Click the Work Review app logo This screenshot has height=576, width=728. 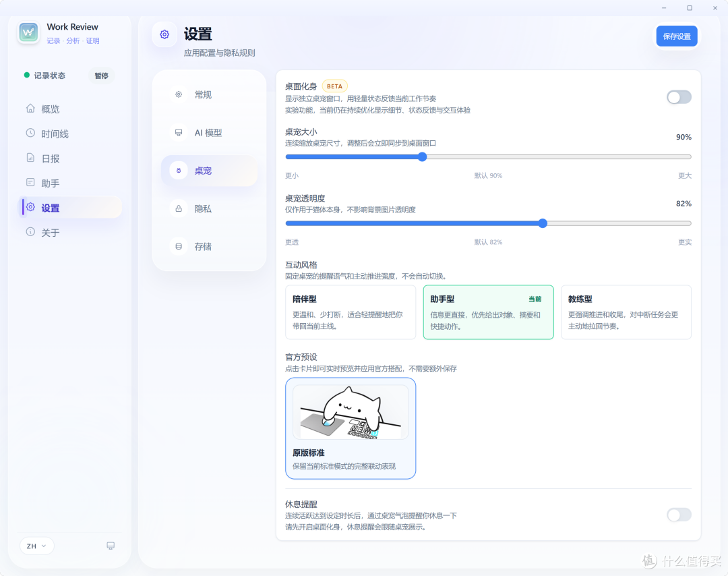[x=29, y=32]
